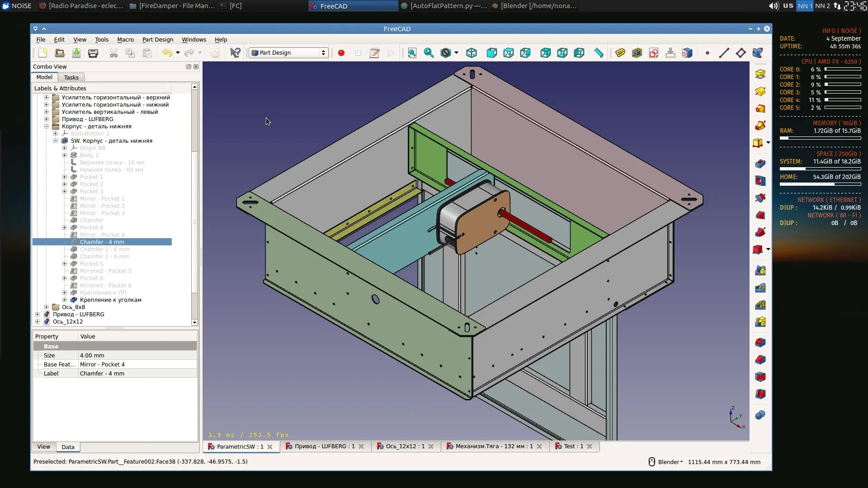Click the Open document folder icon
868x488 pixels.
pyautogui.click(x=59, y=53)
